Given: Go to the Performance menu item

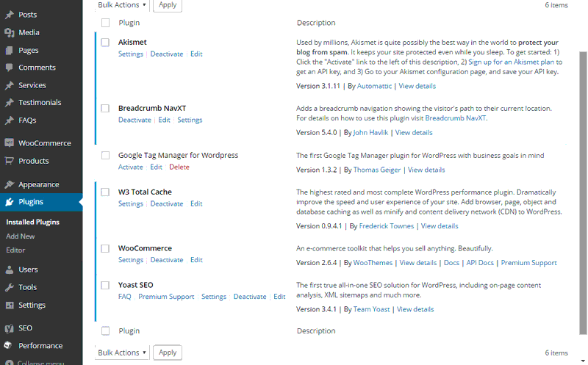Looking at the screenshot, I should tap(40, 346).
